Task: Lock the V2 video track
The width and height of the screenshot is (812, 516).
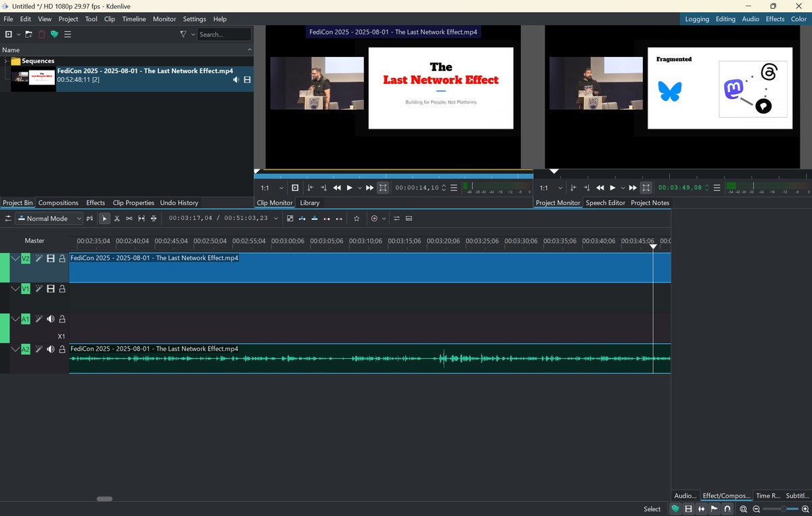Action: point(62,259)
